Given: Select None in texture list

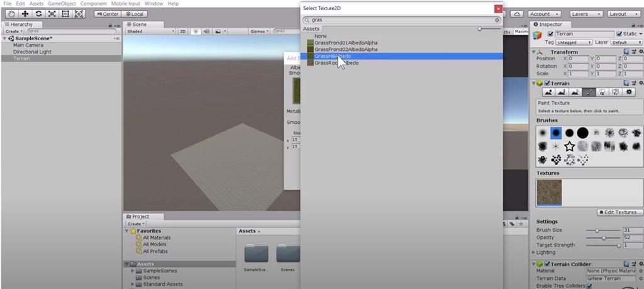Looking at the screenshot, I should [x=321, y=36].
